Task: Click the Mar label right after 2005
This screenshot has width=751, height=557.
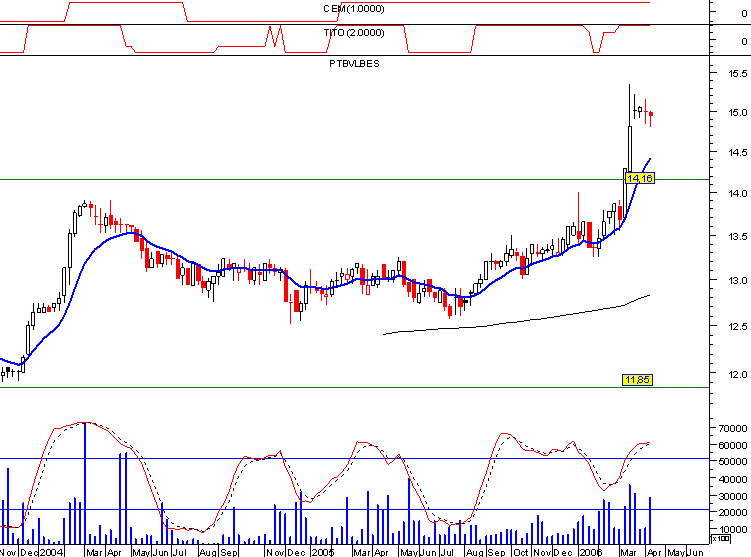Action: [362, 552]
